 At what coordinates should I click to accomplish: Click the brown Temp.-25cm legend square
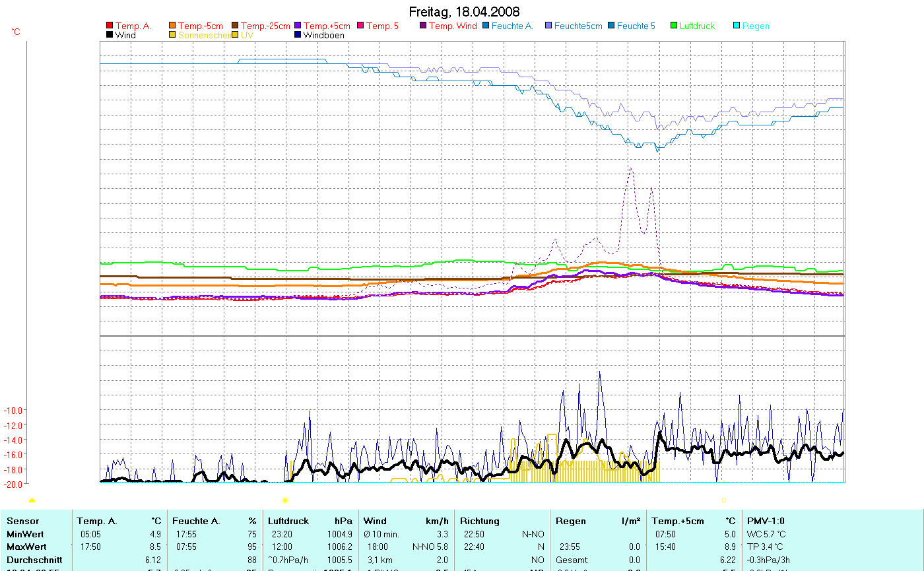click(x=236, y=26)
